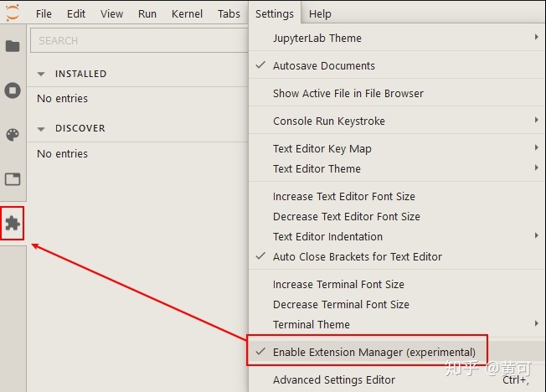This screenshot has width=546, height=392.
Task: Click 'No entries' under INSTALLED
Action: pos(62,99)
